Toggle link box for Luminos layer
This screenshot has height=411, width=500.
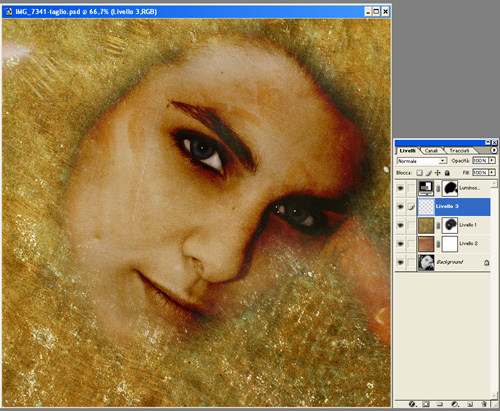coord(411,188)
